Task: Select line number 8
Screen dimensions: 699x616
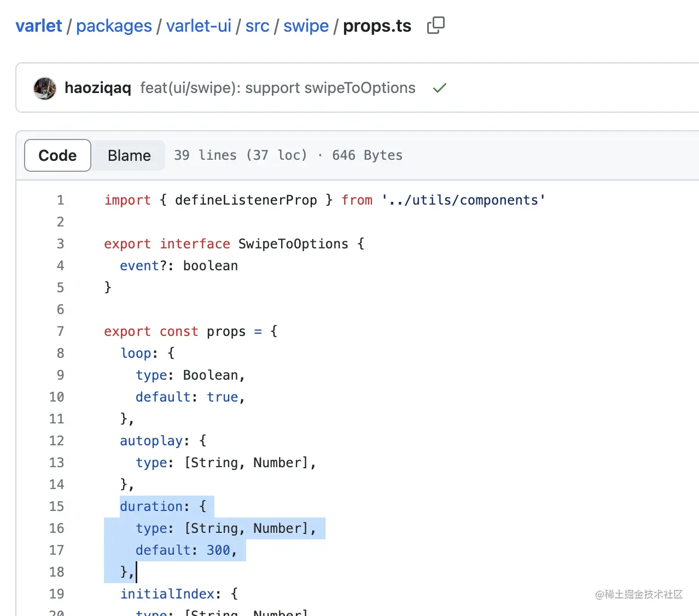Action: tap(60, 353)
